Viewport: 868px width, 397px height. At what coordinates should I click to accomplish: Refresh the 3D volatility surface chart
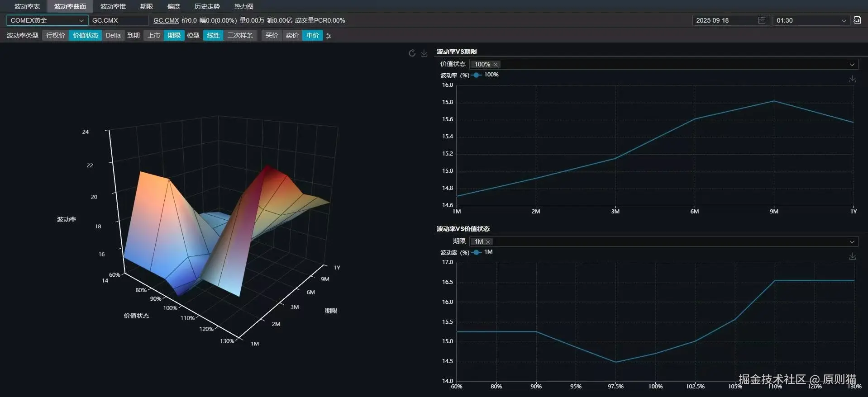point(412,53)
